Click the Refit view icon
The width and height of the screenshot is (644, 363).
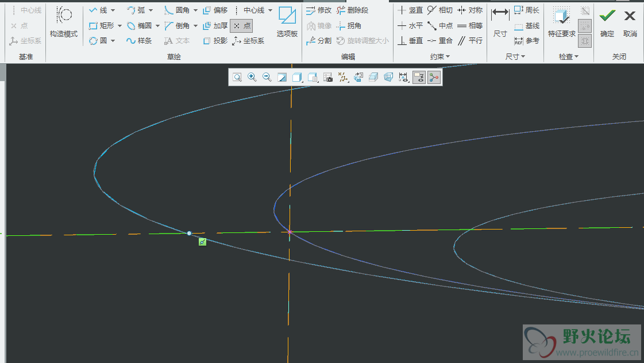tap(237, 77)
